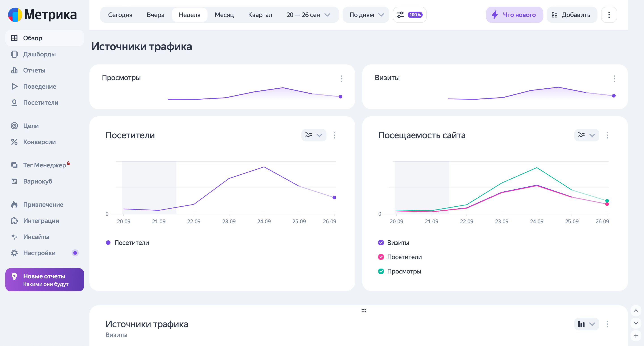
Task: Open the Цели target icon section
Action: click(14, 126)
